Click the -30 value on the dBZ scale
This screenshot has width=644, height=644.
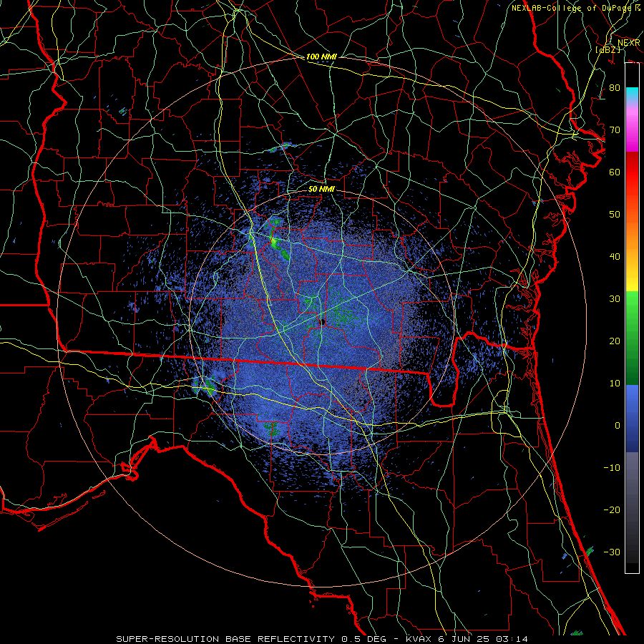[612, 553]
